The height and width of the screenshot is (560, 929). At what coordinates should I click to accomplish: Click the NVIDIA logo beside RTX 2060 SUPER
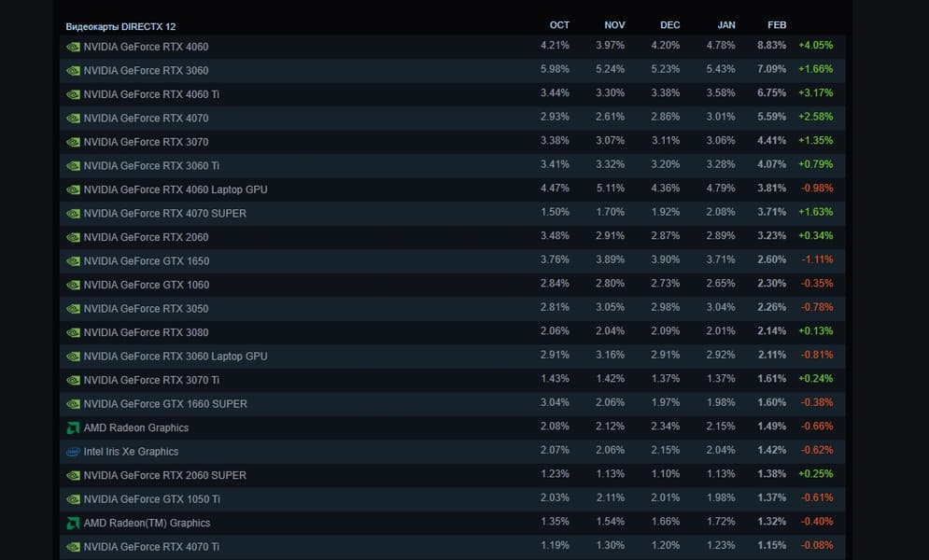(x=73, y=475)
